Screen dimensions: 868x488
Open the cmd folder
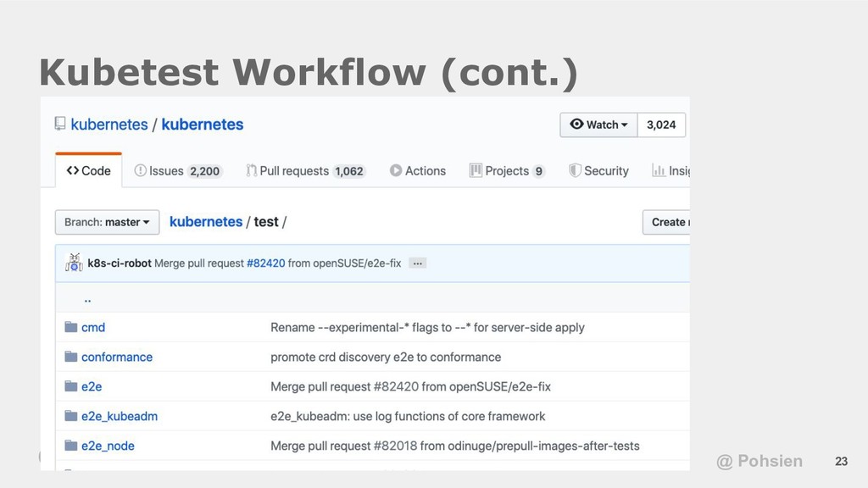(93, 327)
